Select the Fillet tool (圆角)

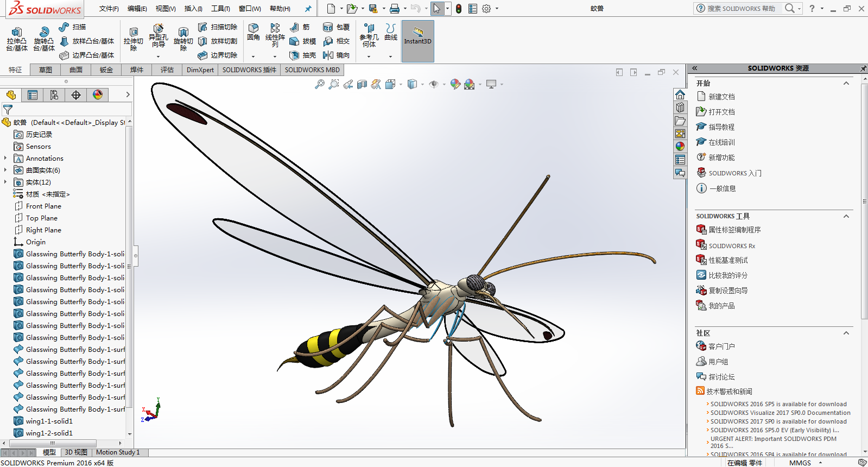254,32
